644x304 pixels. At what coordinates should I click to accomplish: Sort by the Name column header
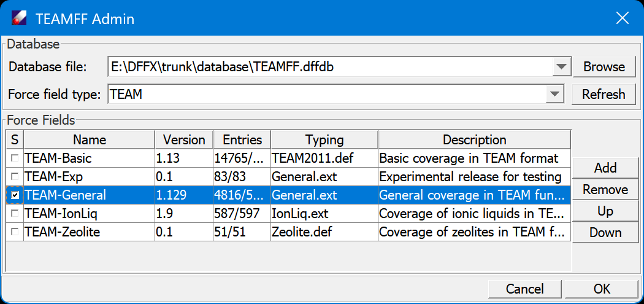click(x=90, y=140)
